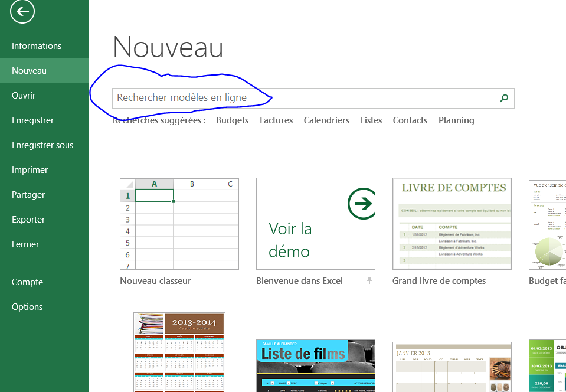
Task: Open Enregistrer sous page
Action: [42, 145]
